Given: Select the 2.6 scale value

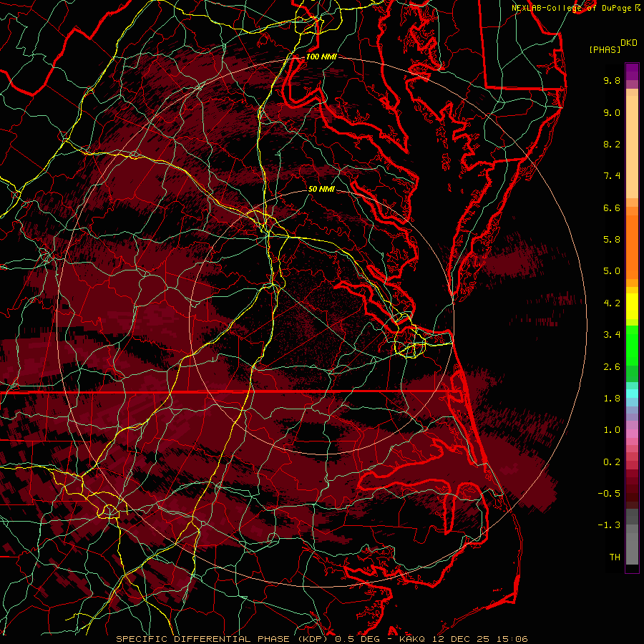Looking at the screenshot, I should [x=612, y=367].
